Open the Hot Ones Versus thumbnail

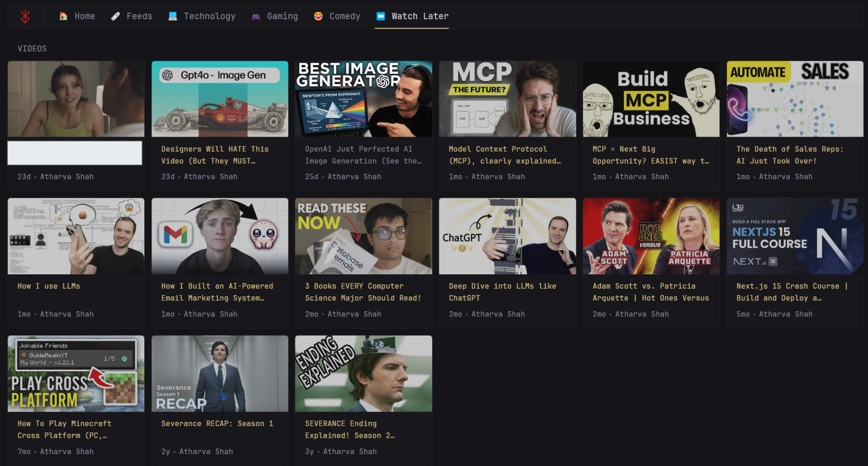[x=651, y=236]
